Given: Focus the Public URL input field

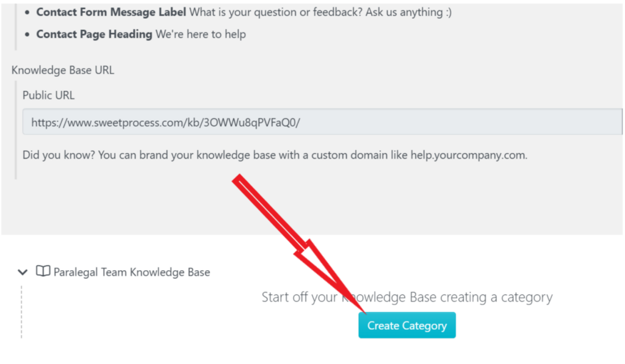Looking at the screenshot, I should point(322,122).
